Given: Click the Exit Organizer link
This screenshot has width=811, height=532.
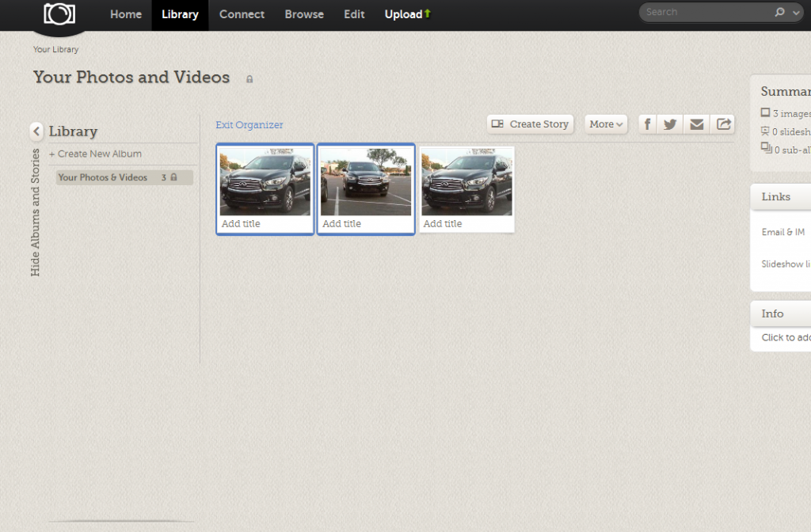Looking at the screenshot, I should pos(249,125).
